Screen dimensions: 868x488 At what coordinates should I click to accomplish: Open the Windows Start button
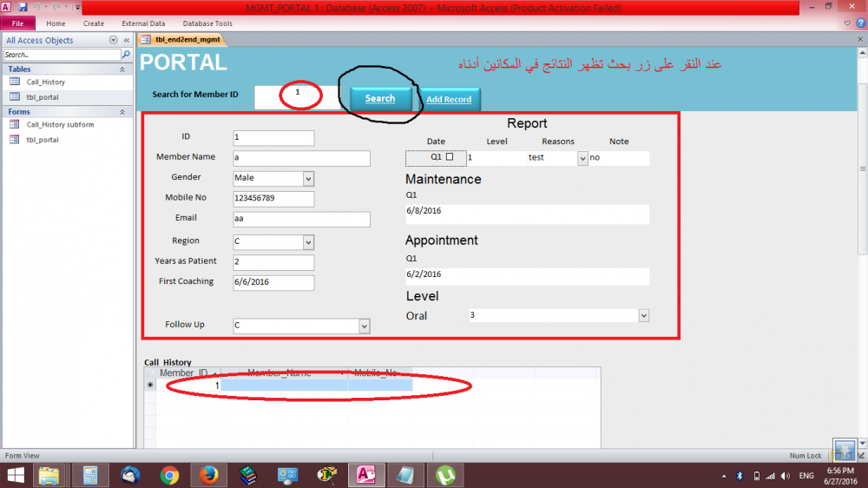tap(16, 475)
